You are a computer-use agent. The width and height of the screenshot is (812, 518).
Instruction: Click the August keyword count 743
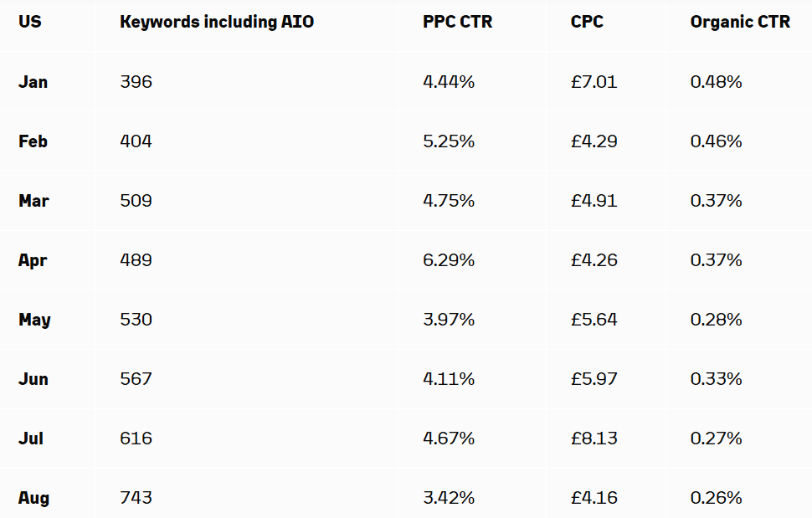click(136, 498)
